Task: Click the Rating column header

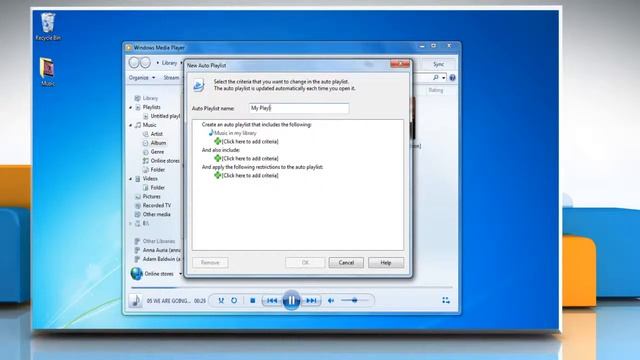Action: click(x=436, y=90)
